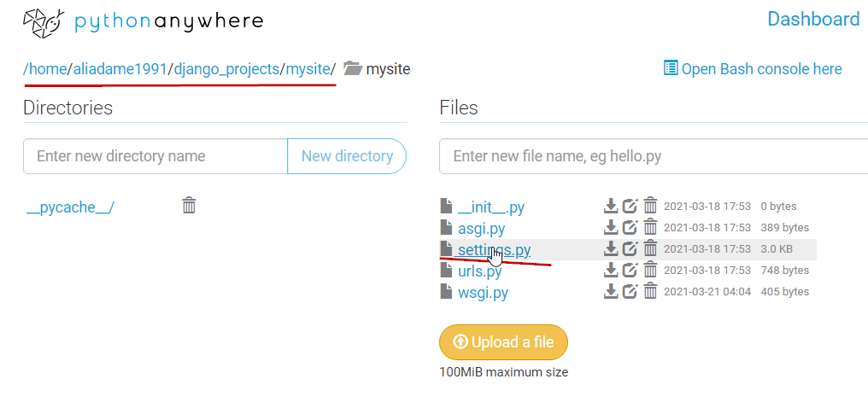Click the file icon beside wsgi.py
The image size is (868, 414).
[446, 290]
